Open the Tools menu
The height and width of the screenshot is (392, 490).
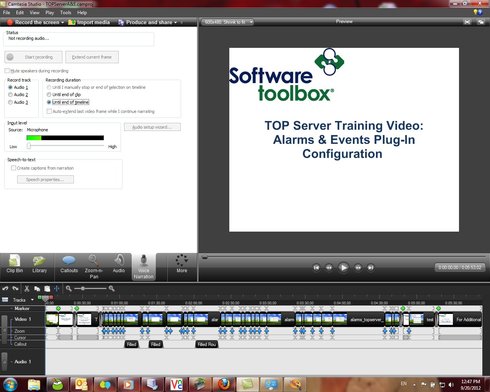point(66,13)
